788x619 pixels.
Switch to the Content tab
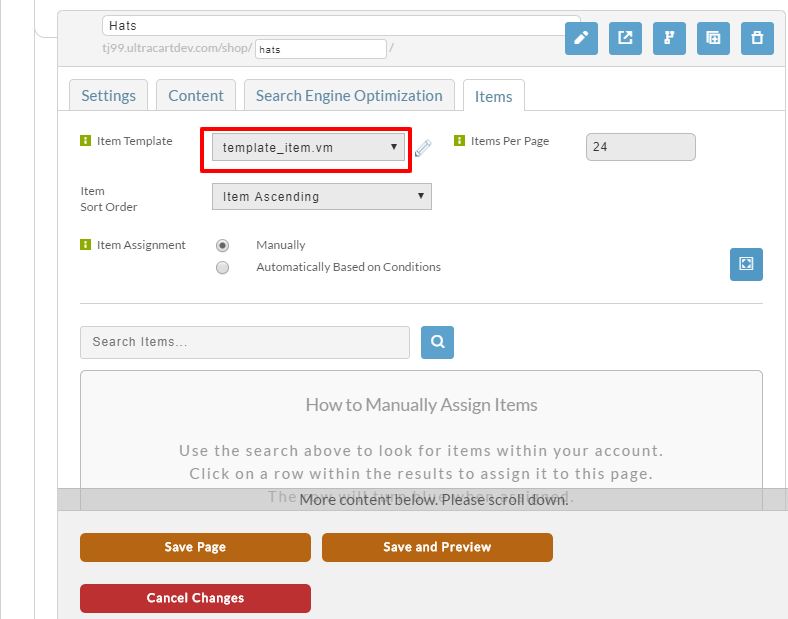pyautogui.click(x=195, y=95)
